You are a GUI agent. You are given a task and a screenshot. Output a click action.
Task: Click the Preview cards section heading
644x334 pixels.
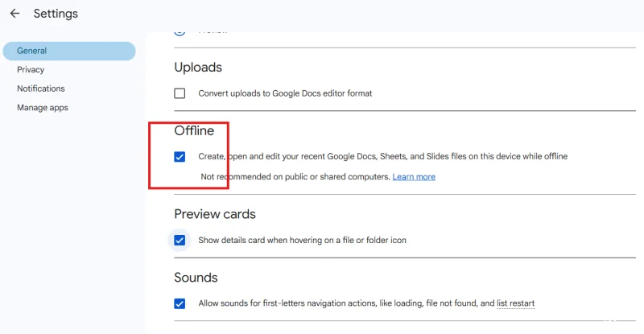(215, 214)
